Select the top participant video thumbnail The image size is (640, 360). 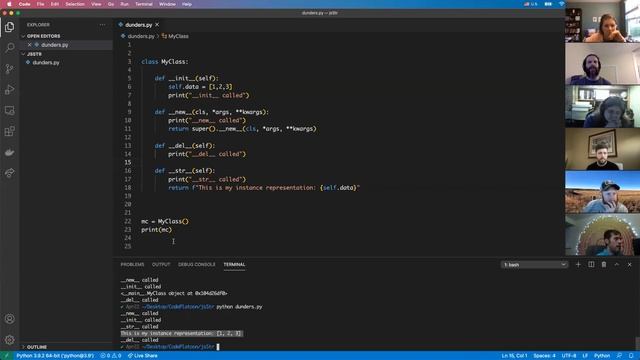pyautogui.click(x=602, y=22)
